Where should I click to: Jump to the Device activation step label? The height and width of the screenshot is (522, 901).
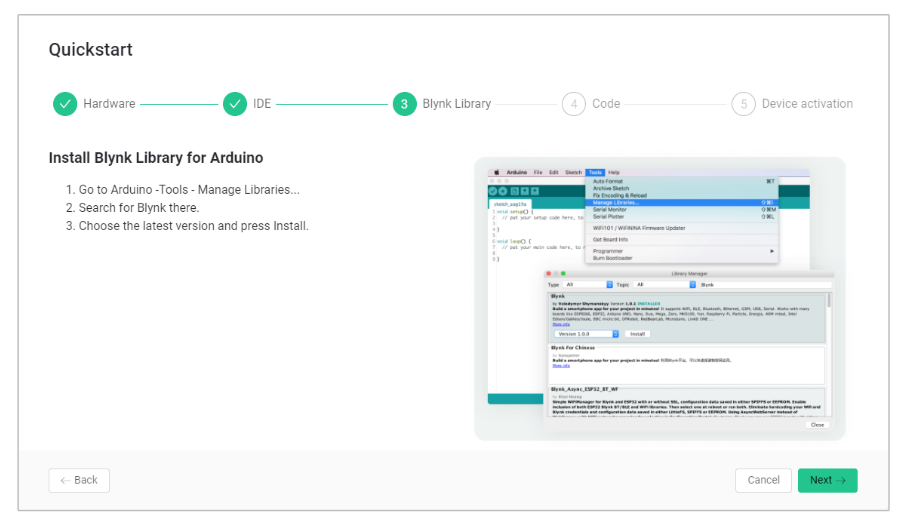click(x=807, y=104)
